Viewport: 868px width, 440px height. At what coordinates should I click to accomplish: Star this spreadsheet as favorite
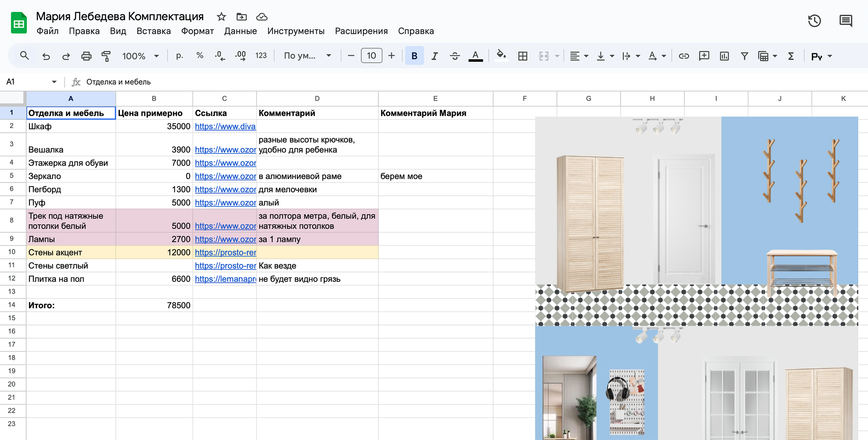coord(221,17)
